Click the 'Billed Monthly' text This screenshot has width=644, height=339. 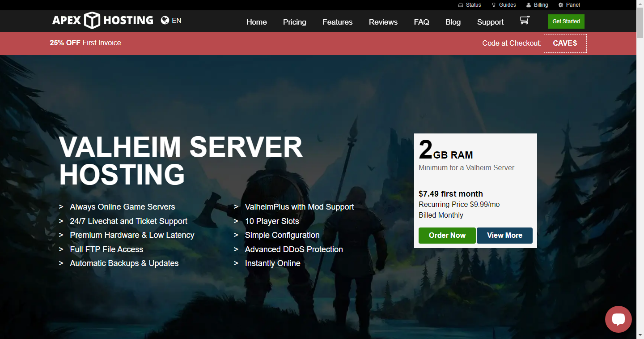(441, 215)
